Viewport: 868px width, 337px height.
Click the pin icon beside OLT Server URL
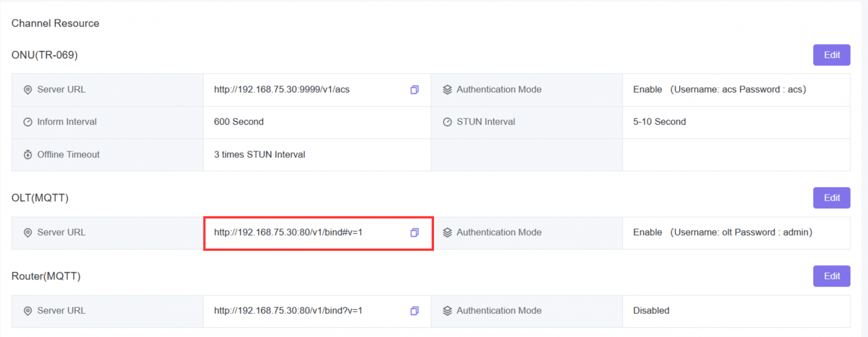(x=28, y=232)
